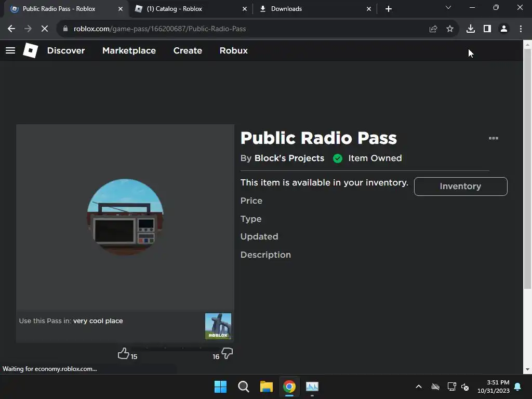Image resolution: width=532 pixels, height=399 pixels.
Task: Open the Robux menu item
Action: tap(233, 50)
